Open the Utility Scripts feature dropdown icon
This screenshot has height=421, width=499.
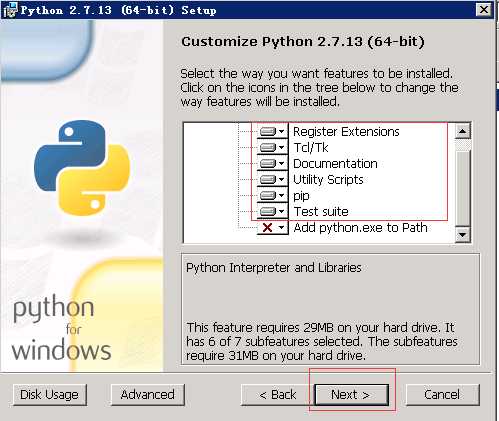(272, 179)
